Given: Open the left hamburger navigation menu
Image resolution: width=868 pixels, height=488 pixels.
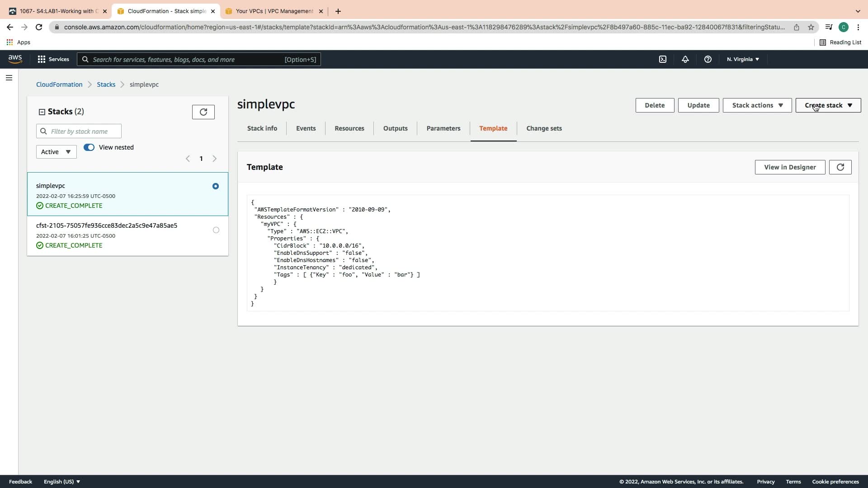Looking at the screenshot, I should point(9,78).
